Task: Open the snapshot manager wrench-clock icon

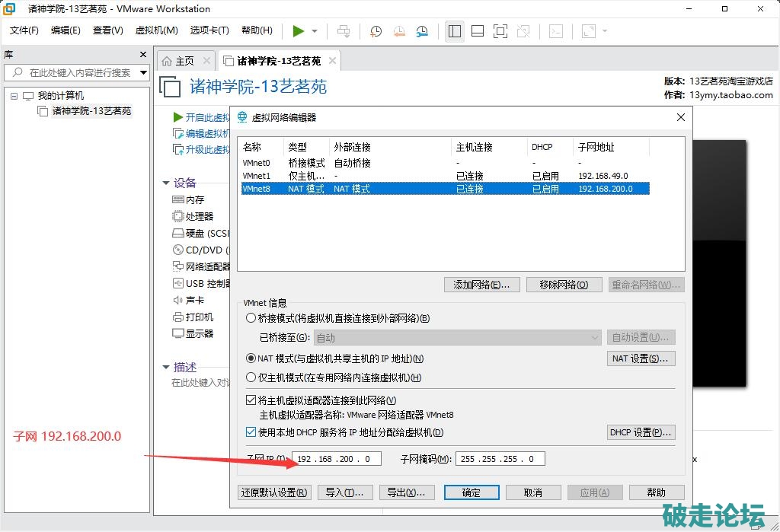Action: click(x=422, y=31)
